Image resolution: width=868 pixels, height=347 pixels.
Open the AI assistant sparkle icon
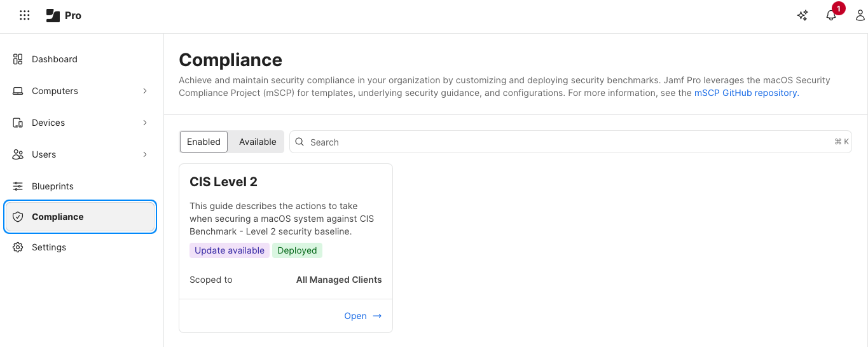point(803,15)
